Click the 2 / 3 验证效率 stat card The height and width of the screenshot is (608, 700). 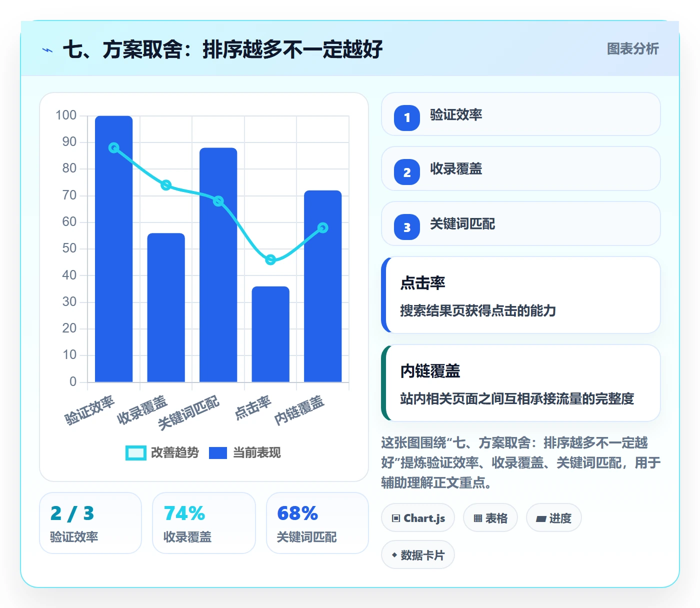pos(90,523)
